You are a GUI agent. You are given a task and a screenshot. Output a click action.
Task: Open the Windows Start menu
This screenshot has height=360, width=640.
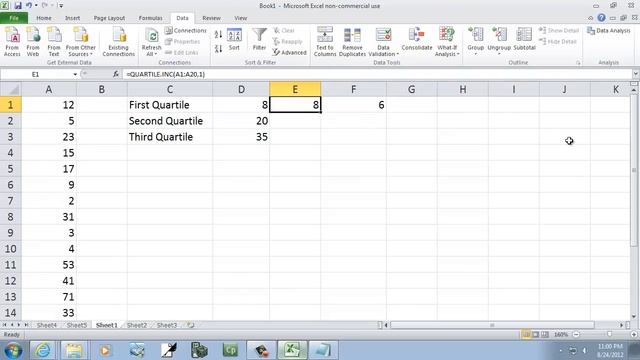tap(13, 351)
